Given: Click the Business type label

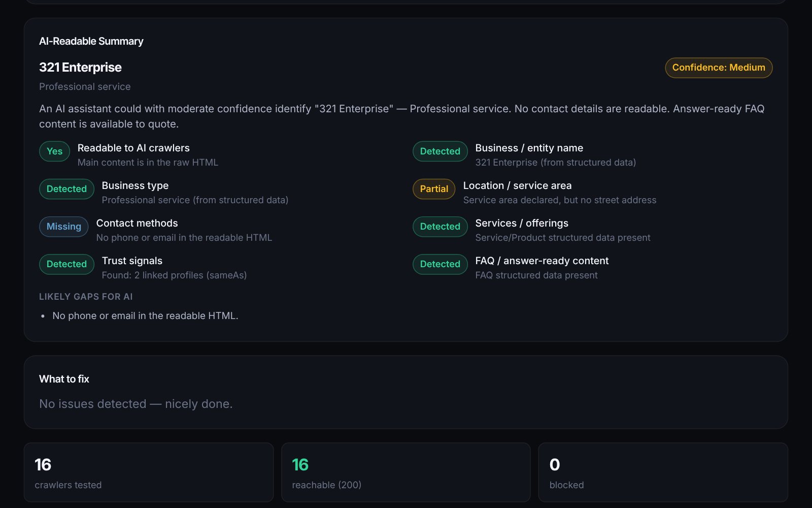Looking at the screenshot, I should (x=135, y=185).
